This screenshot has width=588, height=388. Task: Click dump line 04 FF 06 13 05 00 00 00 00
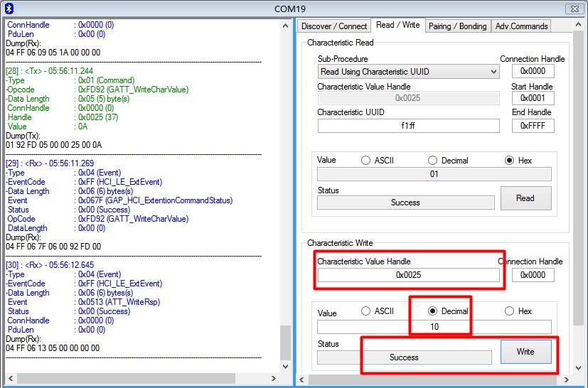click(53, 348)
